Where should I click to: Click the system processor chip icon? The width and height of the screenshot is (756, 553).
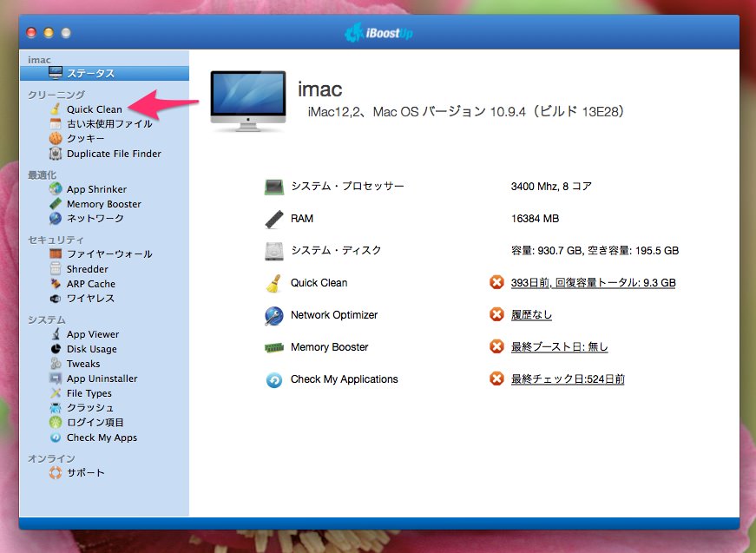coord(274,187)
